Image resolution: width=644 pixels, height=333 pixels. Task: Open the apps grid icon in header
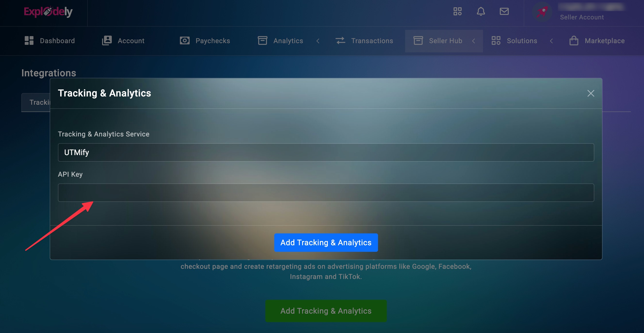point(458,11)
